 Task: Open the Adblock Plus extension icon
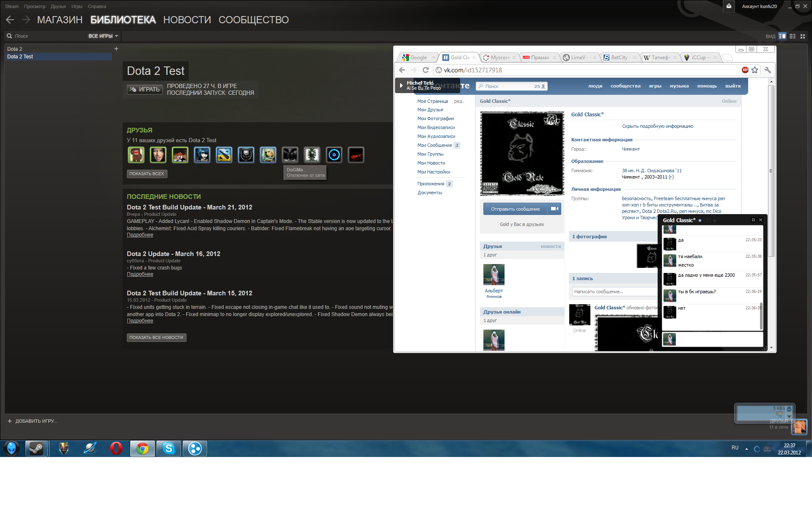[x=745, y=70]
